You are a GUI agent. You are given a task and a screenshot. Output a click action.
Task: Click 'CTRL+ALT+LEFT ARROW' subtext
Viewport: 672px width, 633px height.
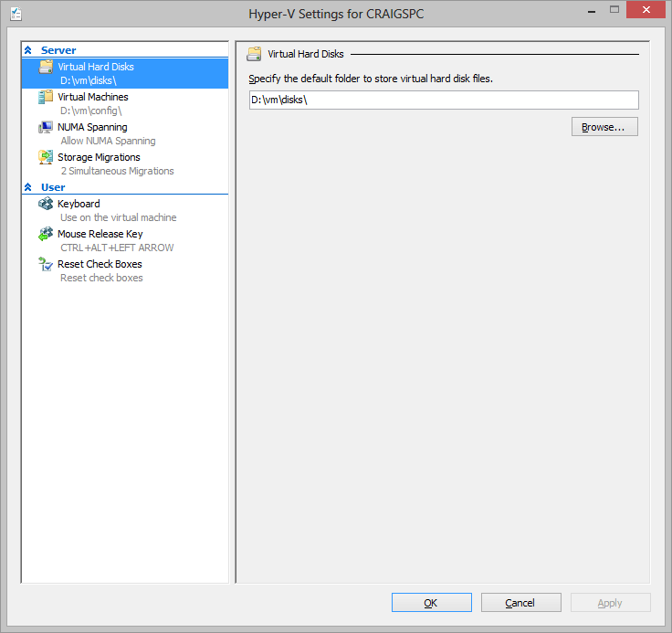[x=117, y=248]
